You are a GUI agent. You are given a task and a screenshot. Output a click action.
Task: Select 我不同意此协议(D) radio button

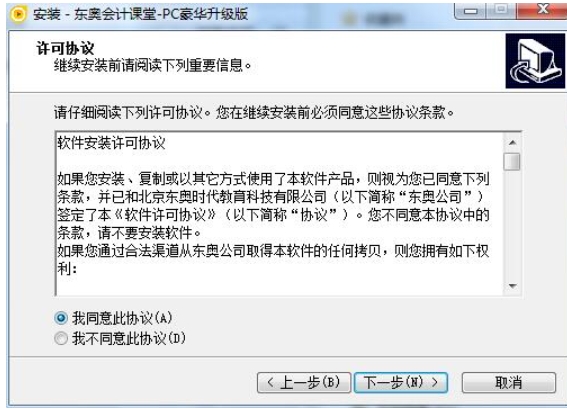click(61, 338)
